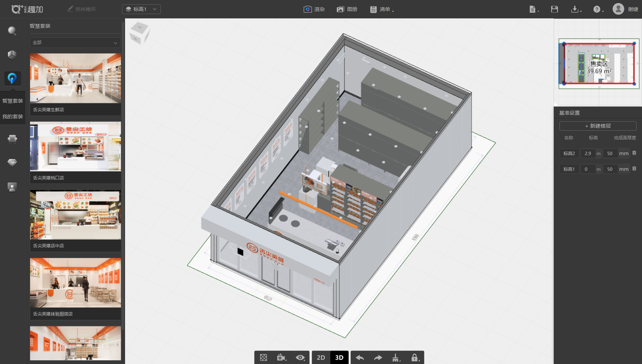This screenshot has height=364, width=642.
Task: Open the furniture sofa sidebar icon
Action: point(12,139)
